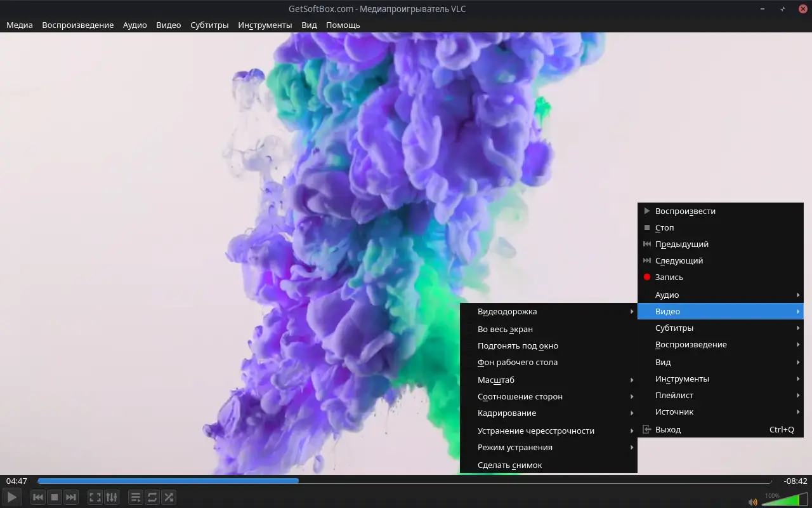812x508 pixels.
Task: Toggle loop repeat mode icon
Action: 152,497
